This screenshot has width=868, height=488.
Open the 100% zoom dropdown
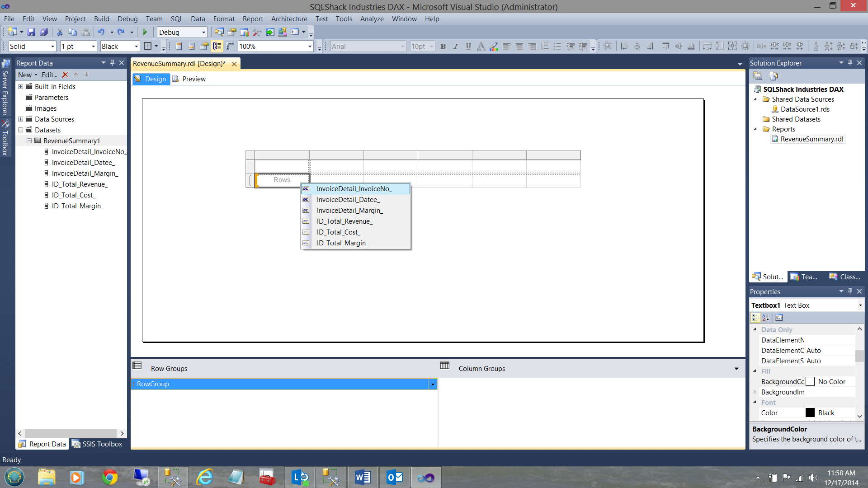tap(310, 46)
